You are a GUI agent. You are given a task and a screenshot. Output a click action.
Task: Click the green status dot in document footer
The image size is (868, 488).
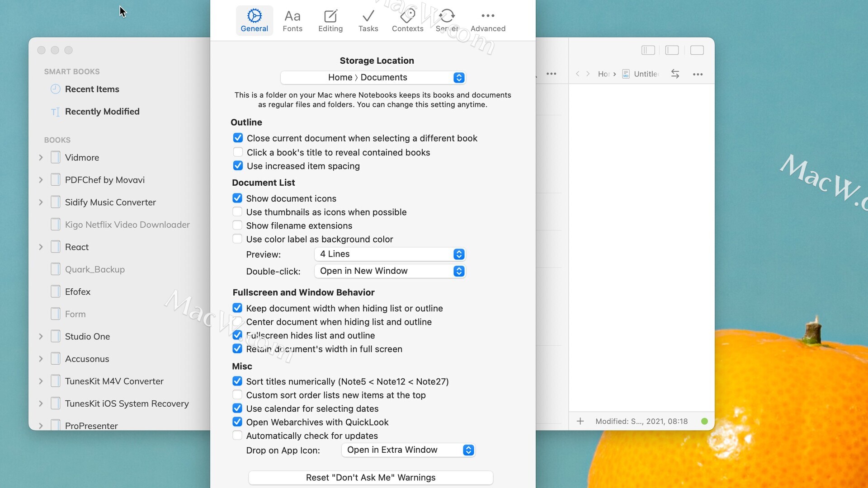pyautogui.click(x=704, y=421)
